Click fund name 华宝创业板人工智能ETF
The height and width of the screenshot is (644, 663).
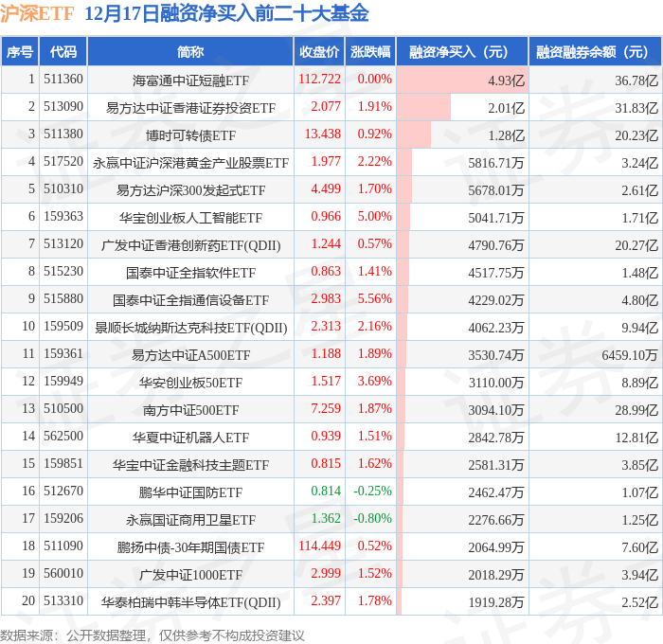tap(190, 218)
